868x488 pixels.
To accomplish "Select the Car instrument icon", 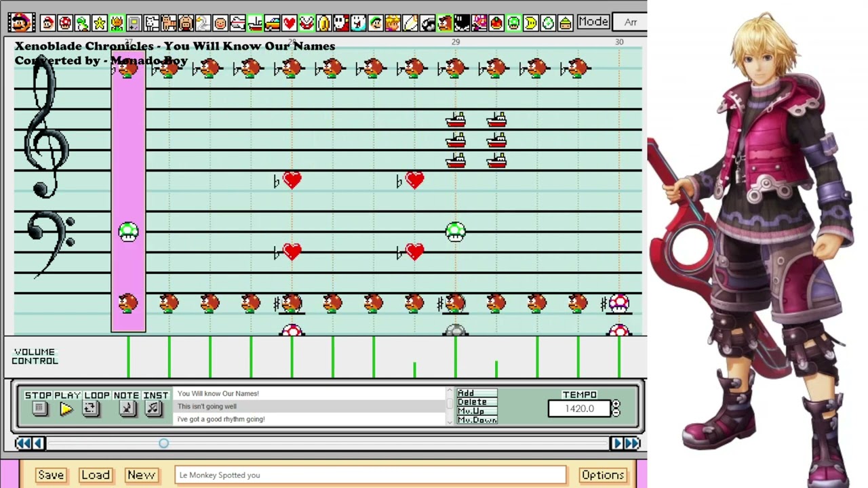I will [x=272, y=23].
